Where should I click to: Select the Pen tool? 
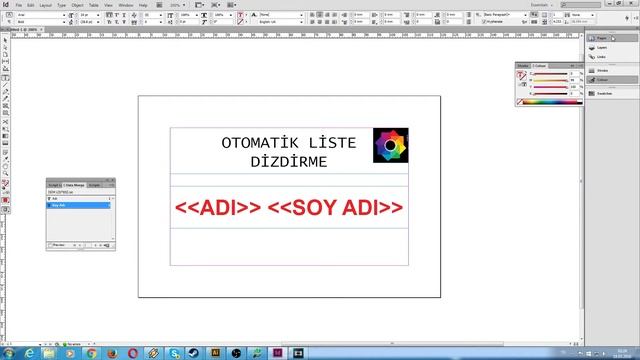5,92
